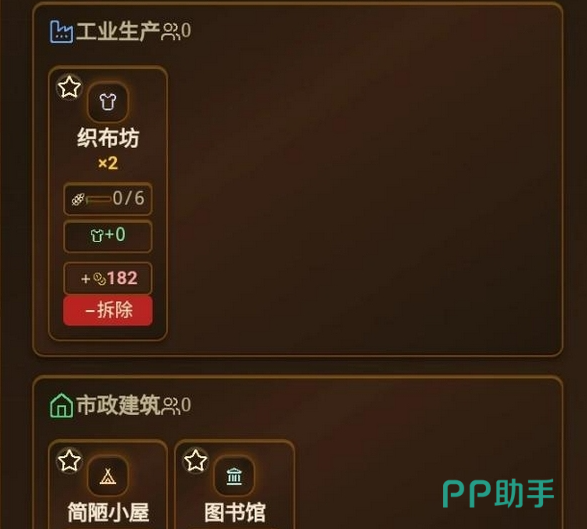Click the 图书馆 library building icon

pos(234,476)
